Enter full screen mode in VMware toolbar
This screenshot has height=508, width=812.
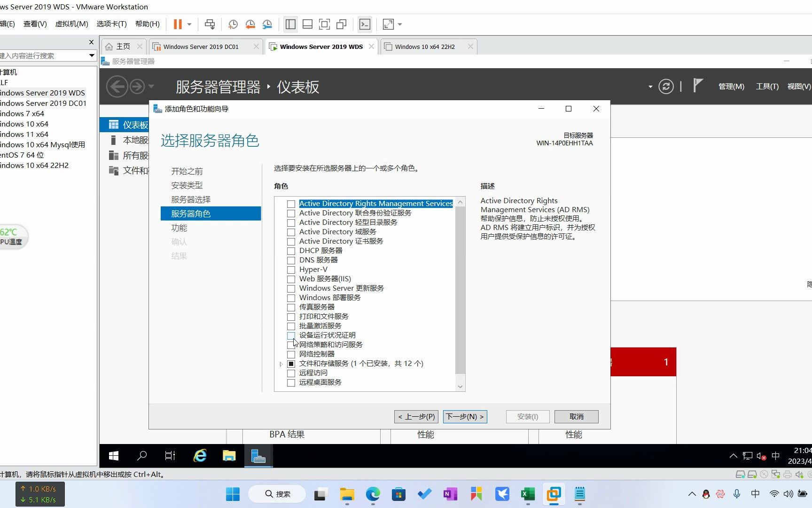coord(388,24)
